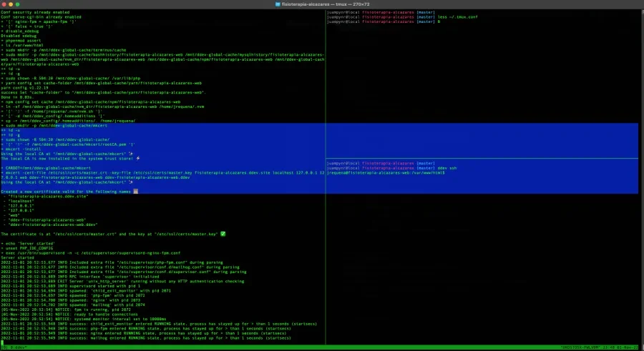The width and height of the screenshot is (644, 351).
Task: Click the line 'Done in 0.03s.'
Action: pos(16,97)
